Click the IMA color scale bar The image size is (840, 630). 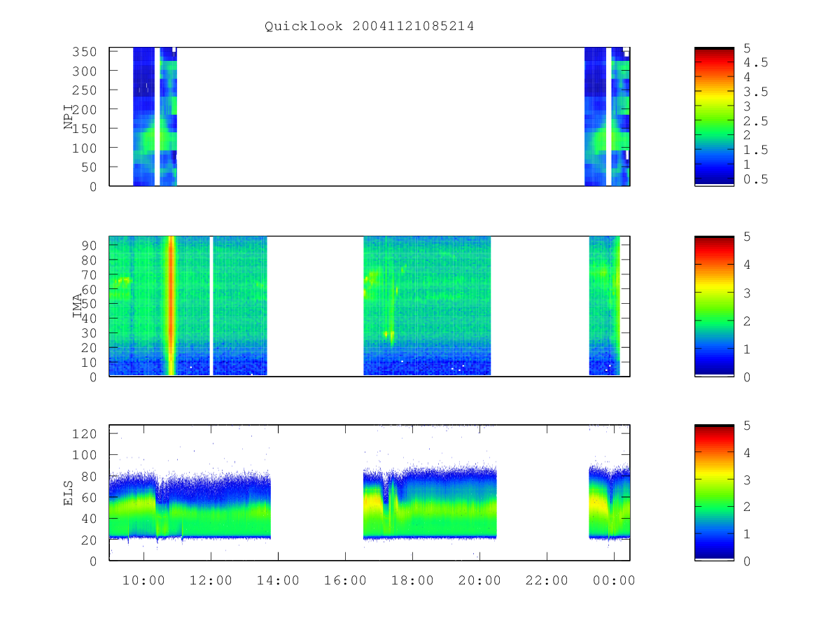(714, 306)
